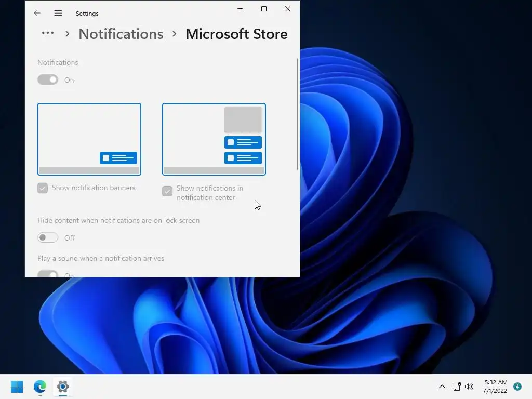This screenshot has width=532, height=399.
Task: Click the notification center preview image
Action: [214, 139]
